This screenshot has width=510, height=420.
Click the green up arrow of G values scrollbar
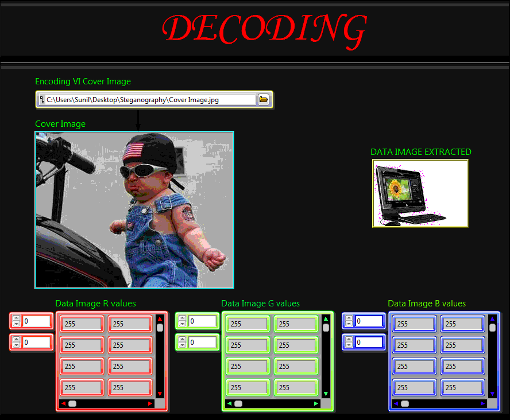(x=326, y=318)
